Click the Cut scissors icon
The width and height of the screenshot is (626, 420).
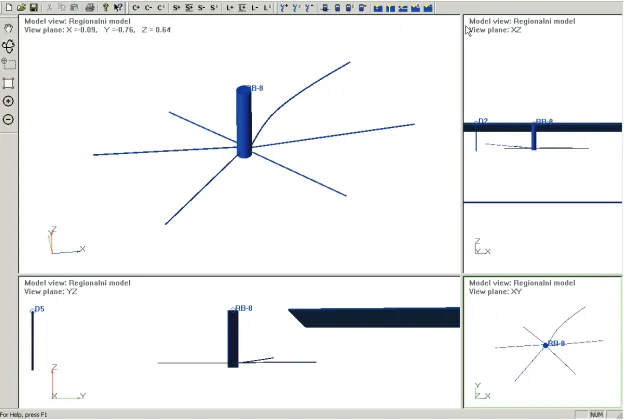[49, 8]
